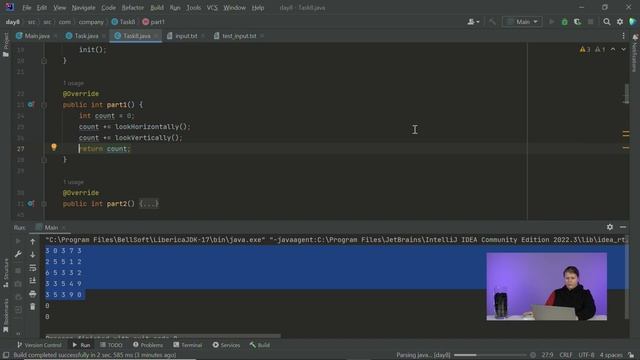Open the Services tool window
Screen dimensions: 640x360
coord(226,345)
